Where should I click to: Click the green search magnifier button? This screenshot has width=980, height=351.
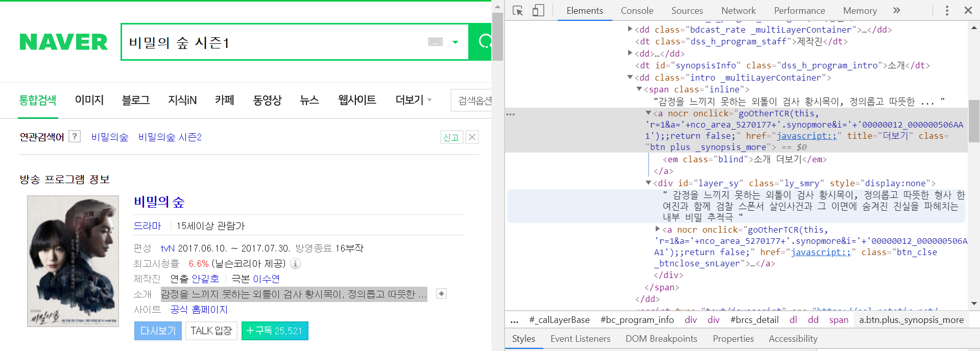[x=481, y=42]
